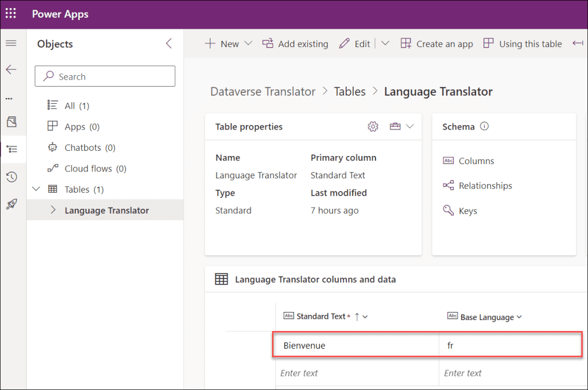Click the Bienvenue cell
This screenshot has height=390, width=588.
click(356, 345)
